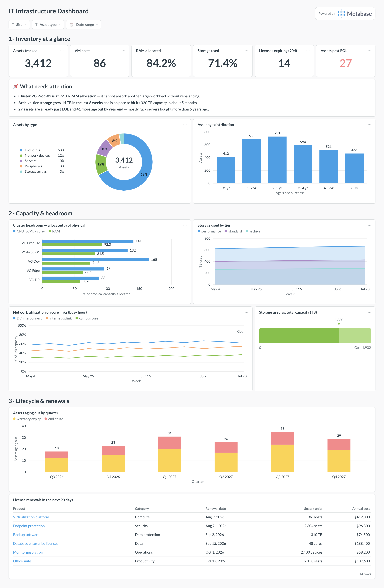Toggle the campus core series legend

click(87, 318)
